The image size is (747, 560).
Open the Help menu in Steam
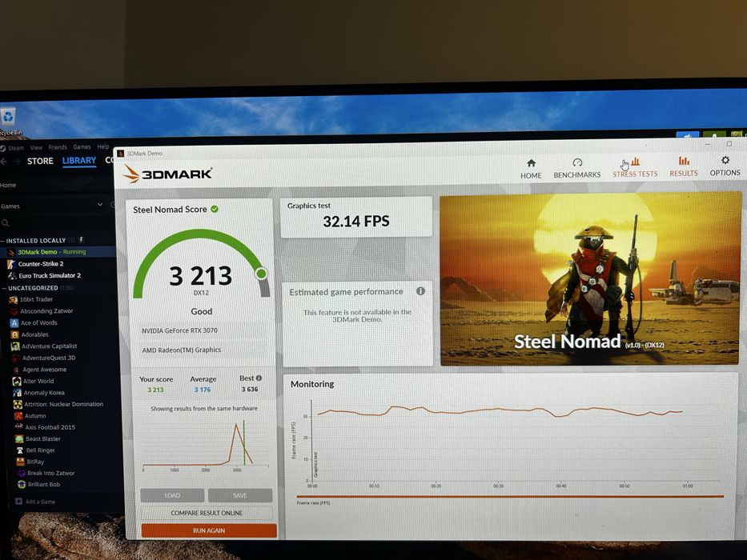tap(103, 146)
